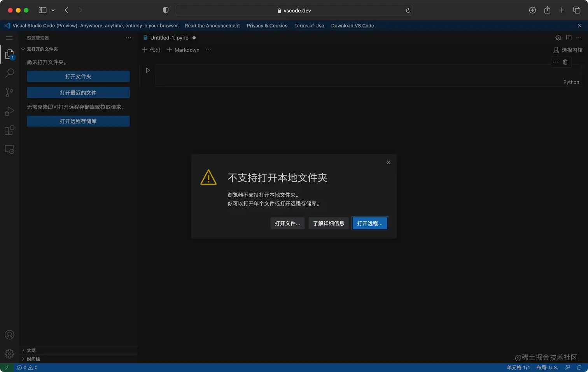Viewport: 588px width, 372px height.
Task: Open the Accounts menu icon
Action: point(9,335)
